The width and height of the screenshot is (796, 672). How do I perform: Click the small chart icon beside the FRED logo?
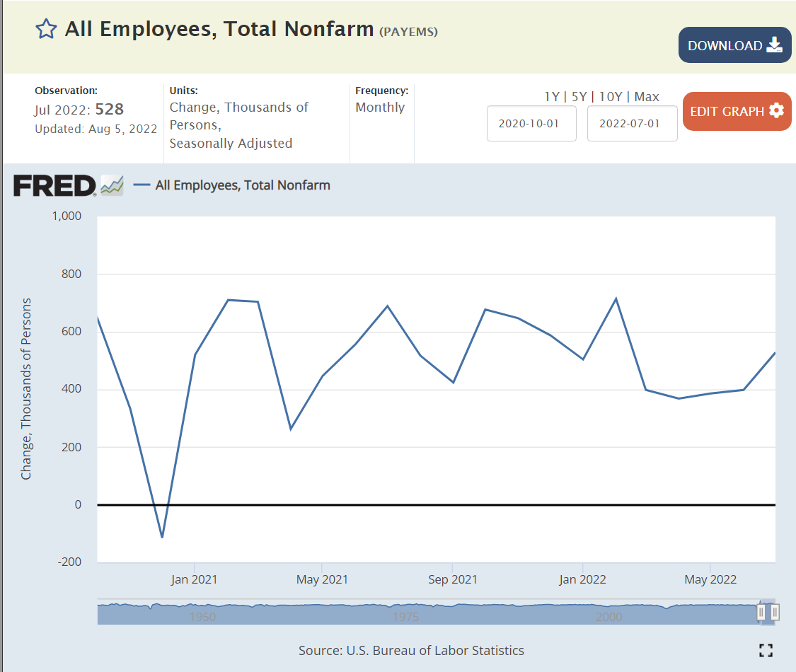coord(112,185)
